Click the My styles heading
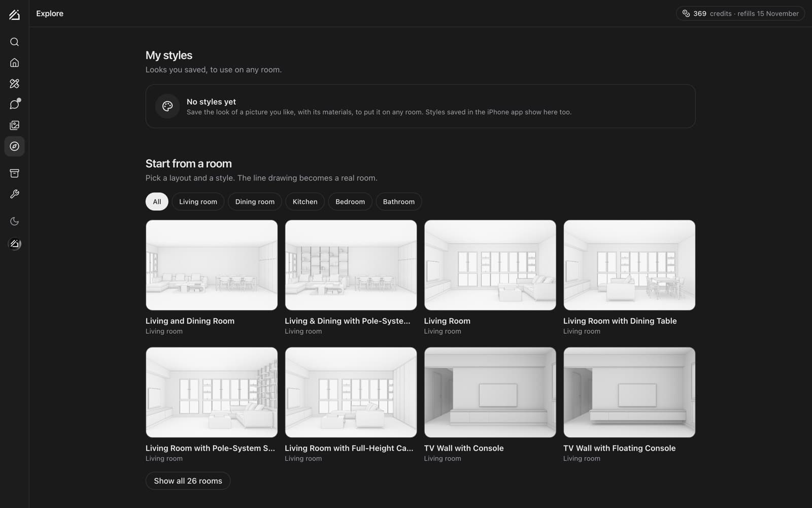The width and height of the screenshot is (812, 508). click(x=169, y=55)
